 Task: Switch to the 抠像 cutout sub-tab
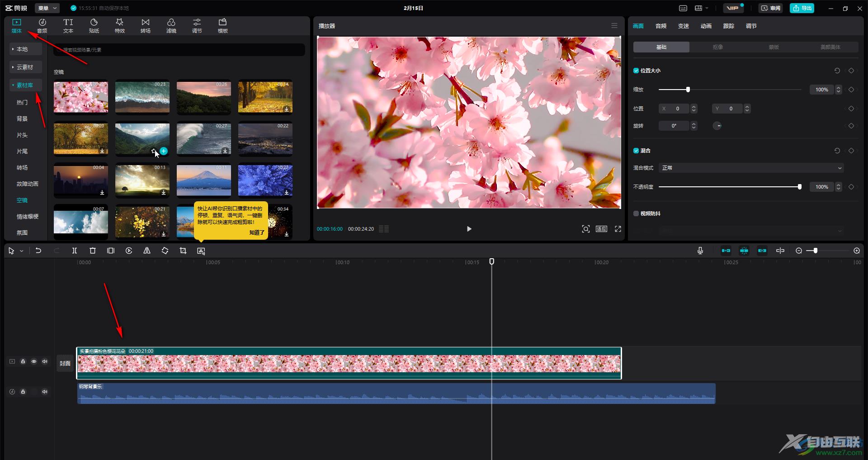point(717,47)
